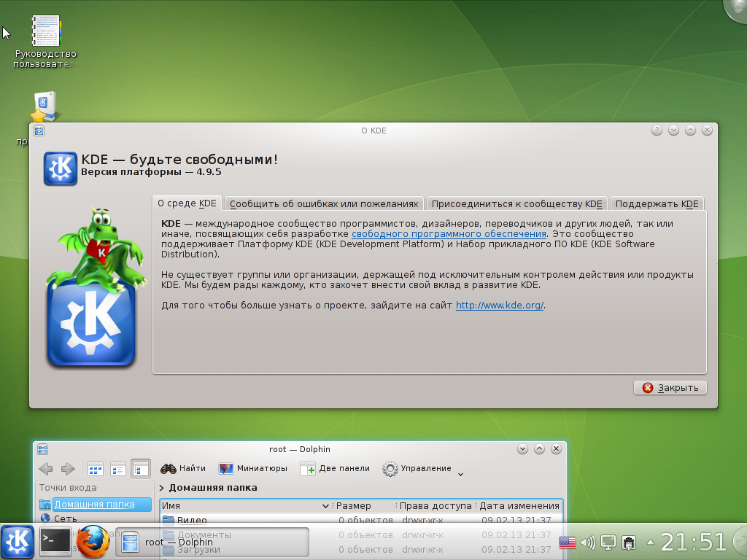Toggle Миниатюры previews in Dolphin
Screen dimensions: 747x560
click(x=253, y=469)
